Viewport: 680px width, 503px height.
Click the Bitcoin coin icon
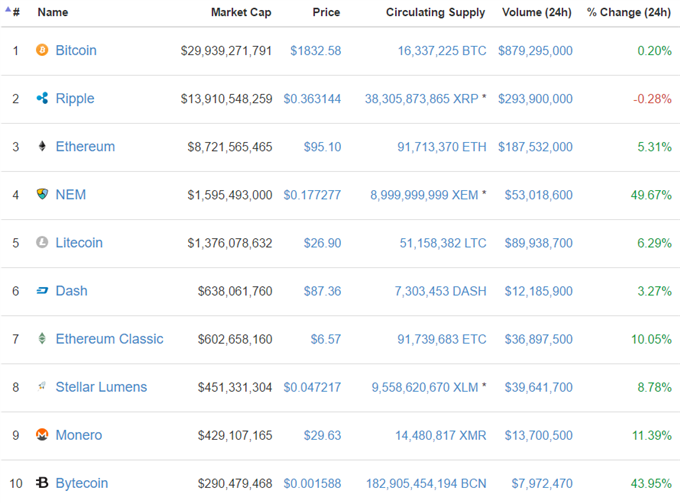click(42, 50)
